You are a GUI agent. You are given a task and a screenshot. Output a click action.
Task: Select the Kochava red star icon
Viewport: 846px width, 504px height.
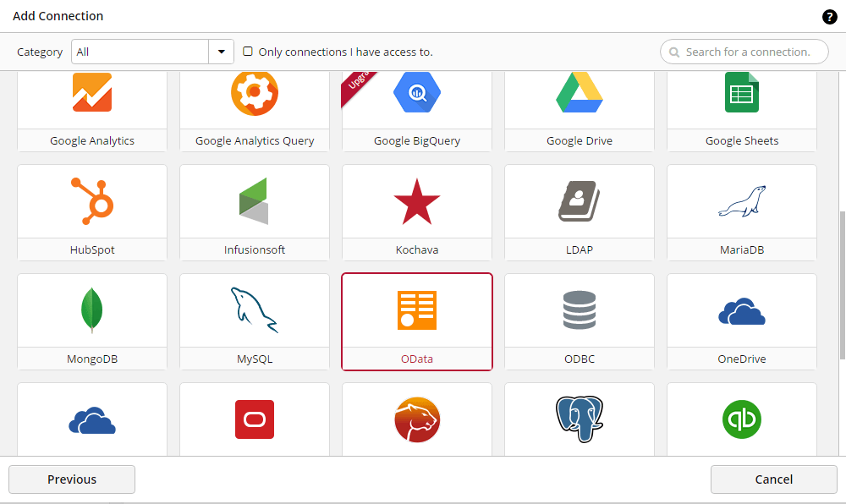coord(417,201)
